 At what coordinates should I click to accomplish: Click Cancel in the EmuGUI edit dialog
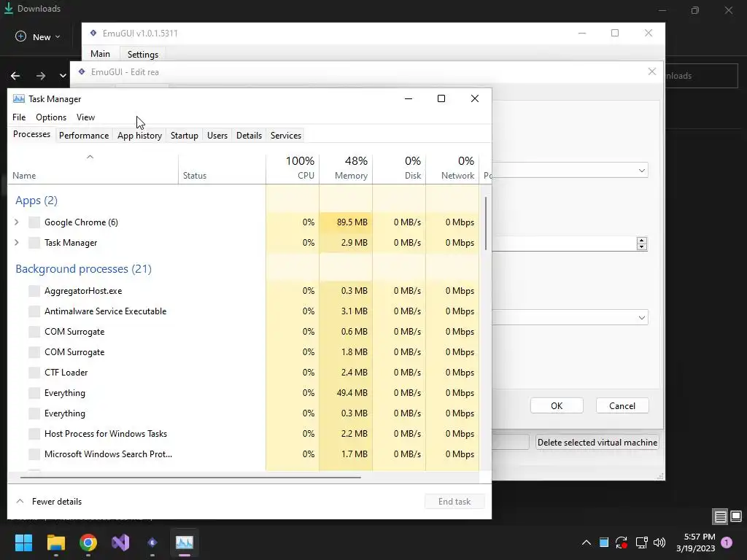[x=622, y=405]
